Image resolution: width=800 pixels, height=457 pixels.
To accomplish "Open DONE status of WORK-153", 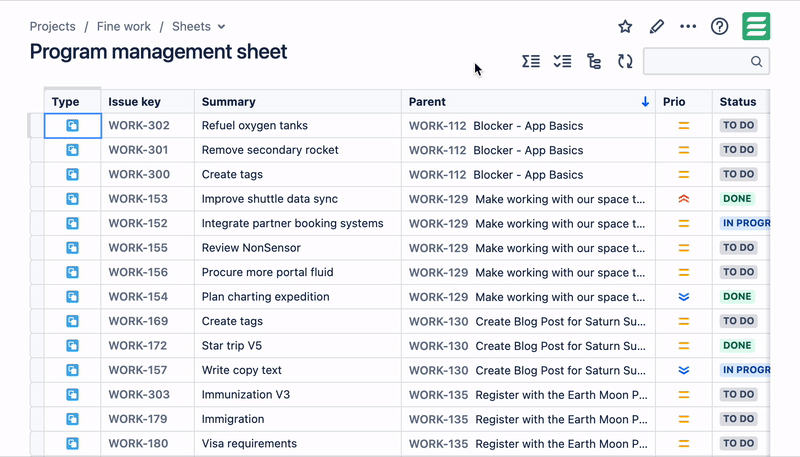I will click(737, 199).
